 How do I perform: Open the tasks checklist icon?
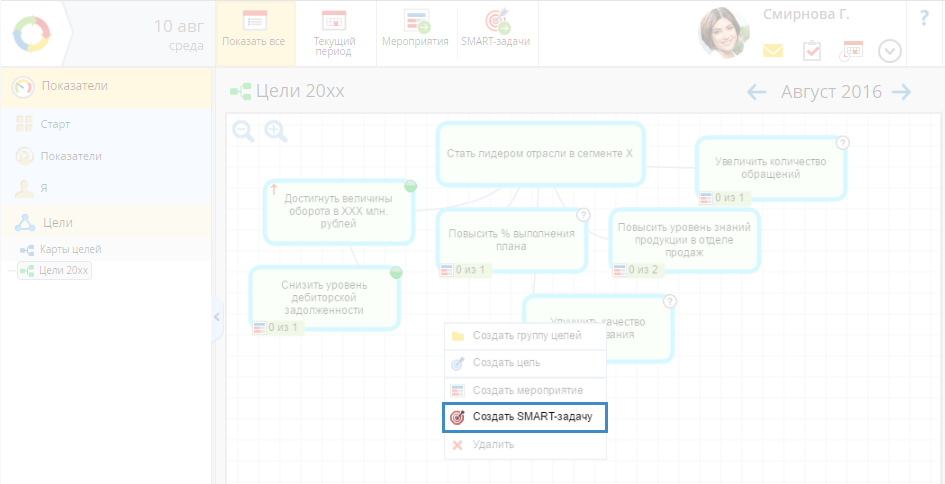click(x=812, y=51)
